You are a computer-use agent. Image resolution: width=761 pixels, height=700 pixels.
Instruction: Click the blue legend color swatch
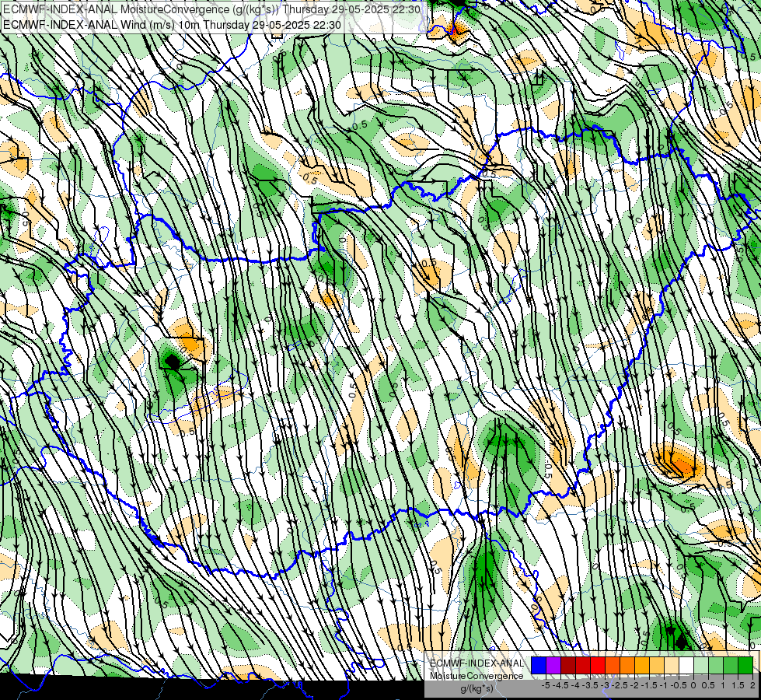[x=539, y=665]
